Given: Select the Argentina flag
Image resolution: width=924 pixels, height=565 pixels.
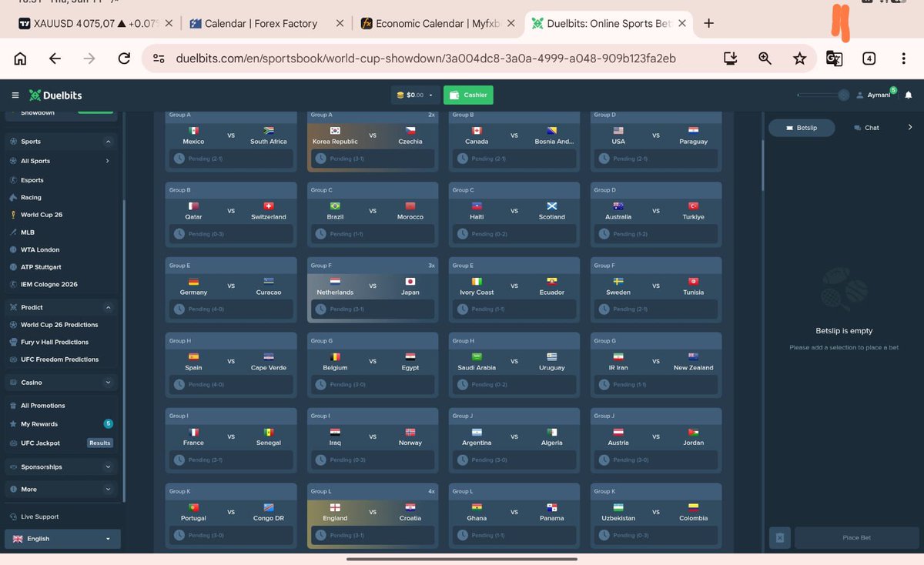Looking at the screenshot, I should click(477, 432).
